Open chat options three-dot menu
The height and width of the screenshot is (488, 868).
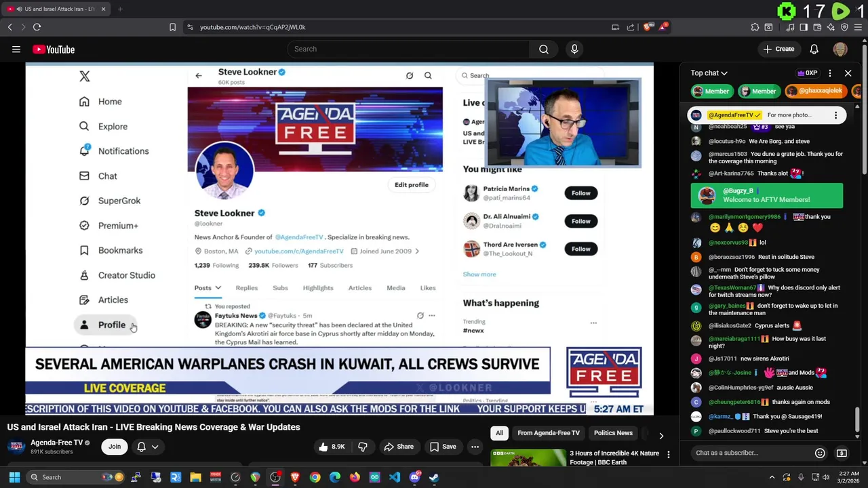click(830, 73)
